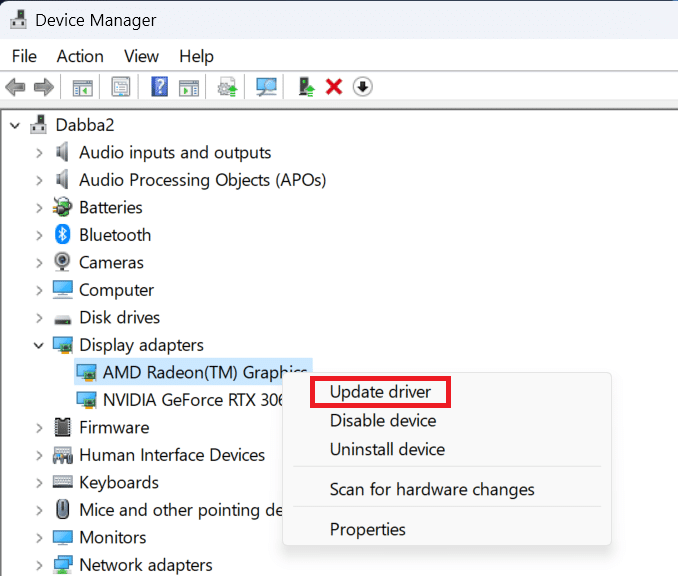Click the Computer monitor icon
678x576 pixels.
(x=63, y=289)
